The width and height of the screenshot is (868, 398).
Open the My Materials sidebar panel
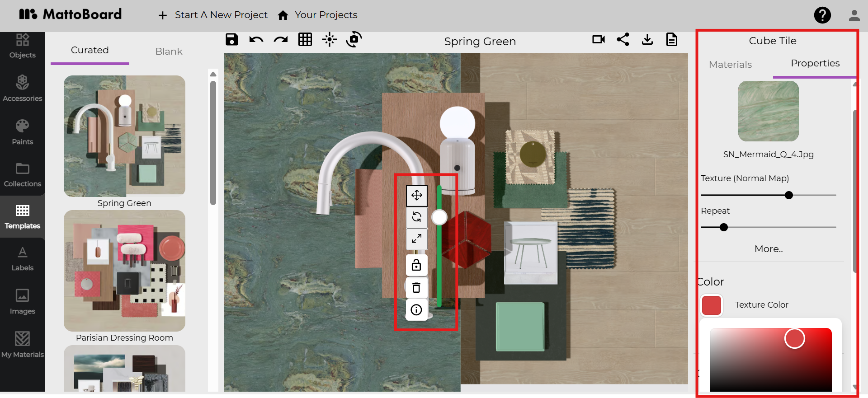(x=23, y=345)
